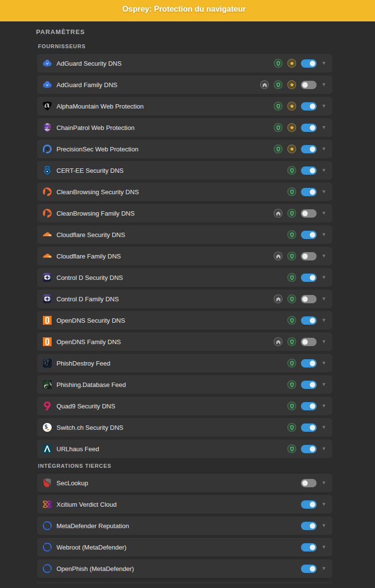Image resolution: width=375 pixels, height=588 pixels.
Task: Click the 'Webroot (MetaDefender)' label
Action: click(x=92, y=547)
